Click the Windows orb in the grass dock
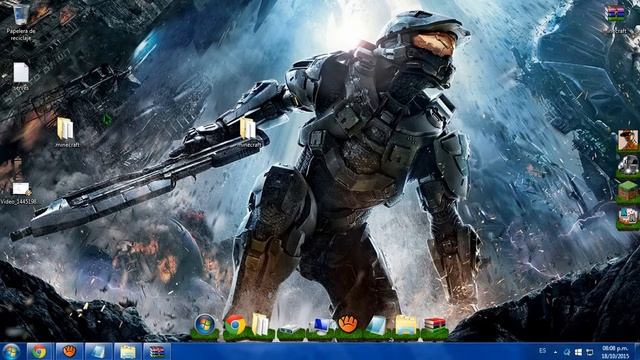Screen dimensions: 640x360 coord(204,325)
